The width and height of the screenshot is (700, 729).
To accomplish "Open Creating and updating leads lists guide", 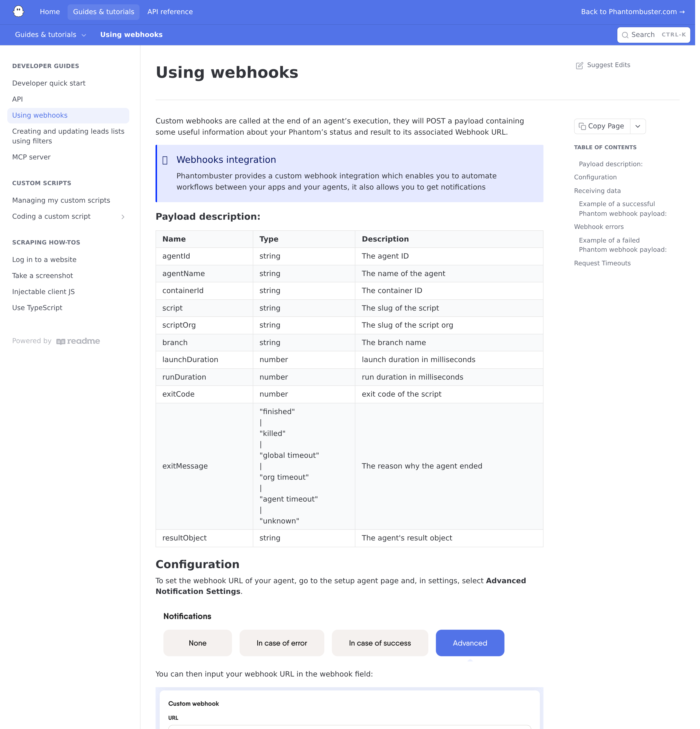I will (69, 136).
